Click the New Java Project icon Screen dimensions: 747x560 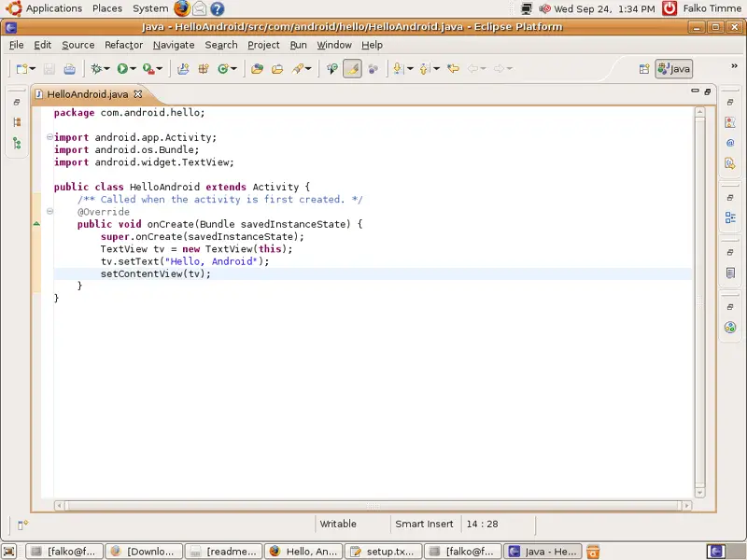[183, 69]
